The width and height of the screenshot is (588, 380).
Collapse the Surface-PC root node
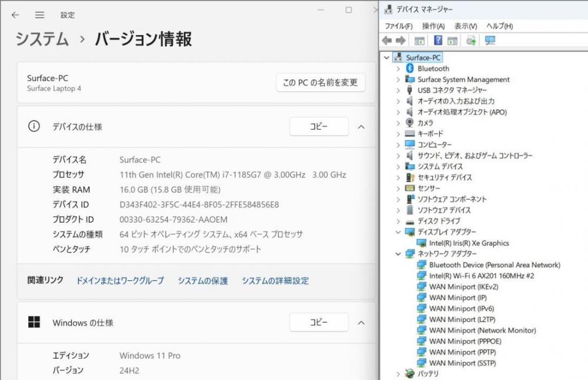coord(387,58)
